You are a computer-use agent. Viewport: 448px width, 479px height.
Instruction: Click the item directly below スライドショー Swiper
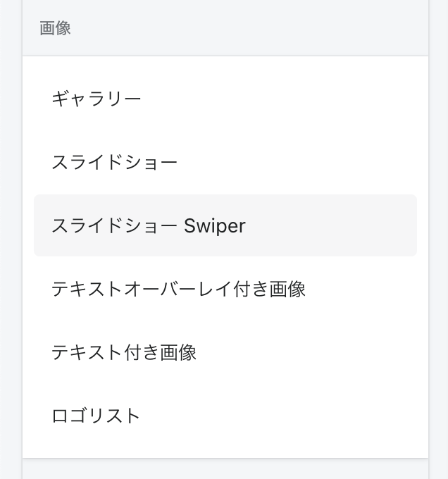coord(178,289)
